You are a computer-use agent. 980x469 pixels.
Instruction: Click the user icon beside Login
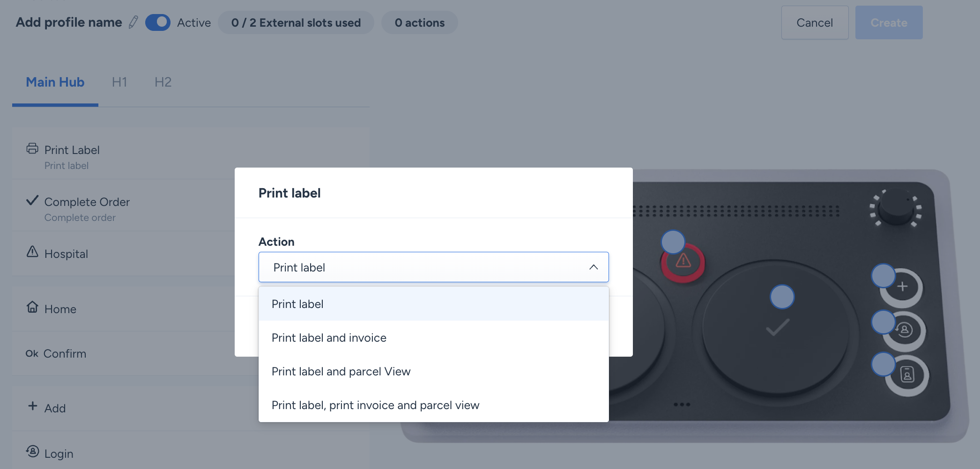[32, 451]
